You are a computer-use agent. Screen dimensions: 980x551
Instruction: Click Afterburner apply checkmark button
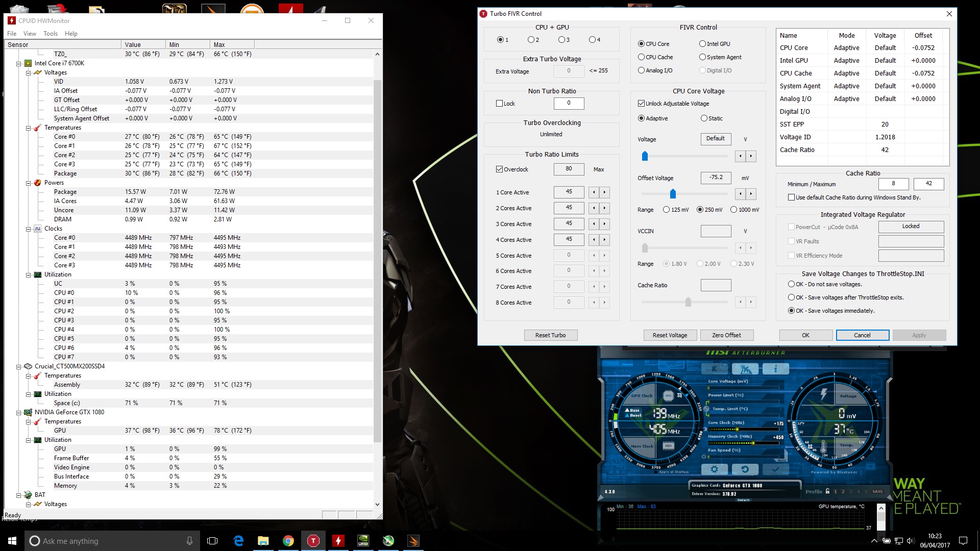(x=776, y=469)
